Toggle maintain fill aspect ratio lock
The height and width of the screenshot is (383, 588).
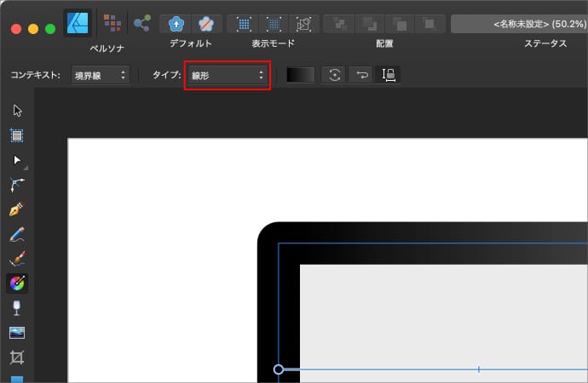(388, 75)
